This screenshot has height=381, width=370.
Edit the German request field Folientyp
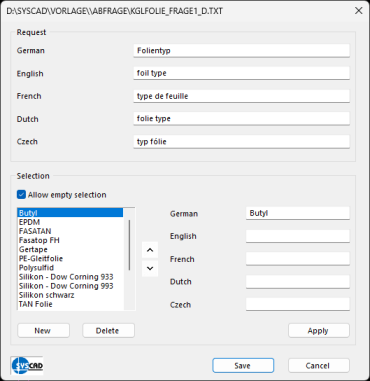(x=241, y=51)
